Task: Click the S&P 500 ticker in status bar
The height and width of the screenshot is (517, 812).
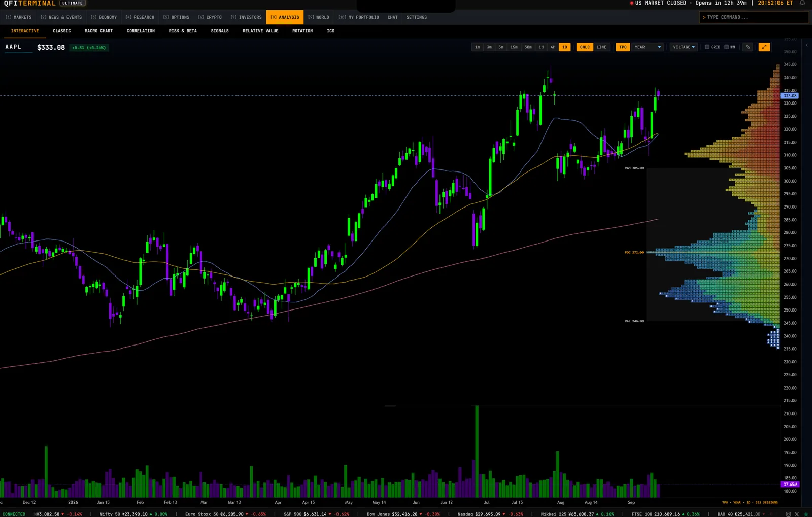Action: point(316,514)
